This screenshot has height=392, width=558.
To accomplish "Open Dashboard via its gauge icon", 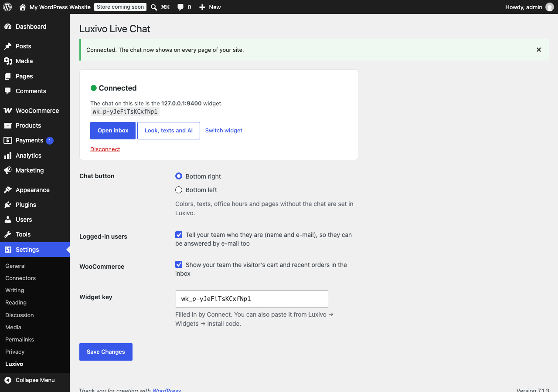I will (x=8, y=27).
